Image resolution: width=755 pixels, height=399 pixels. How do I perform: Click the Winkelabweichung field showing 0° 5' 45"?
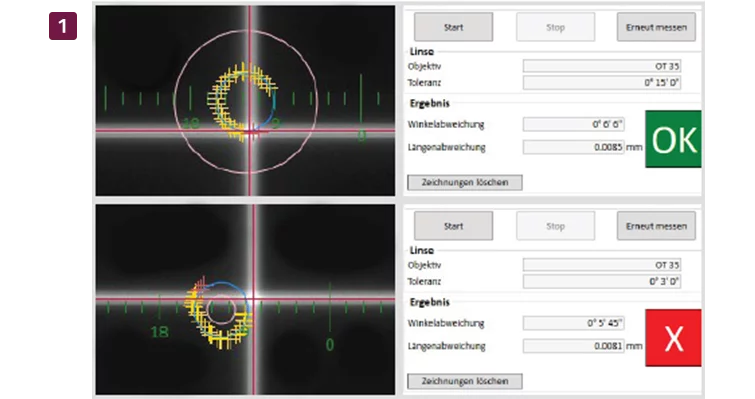(573, 323)
